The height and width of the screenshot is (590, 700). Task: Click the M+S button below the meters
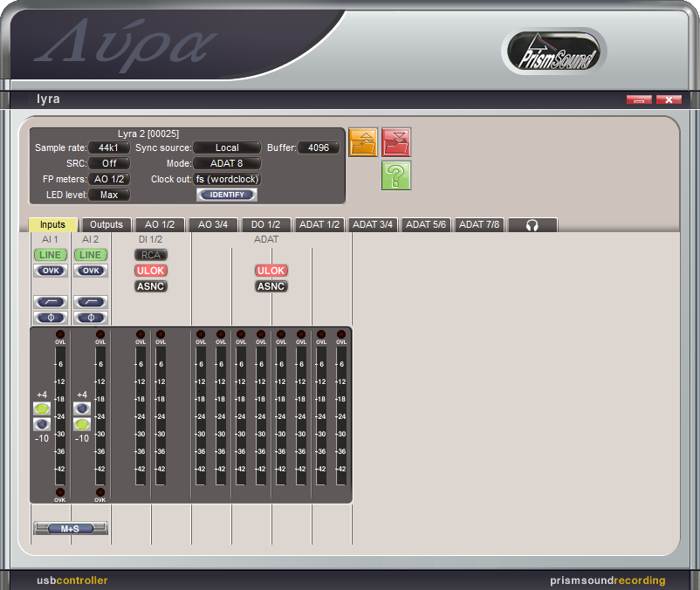coord(71,527)
